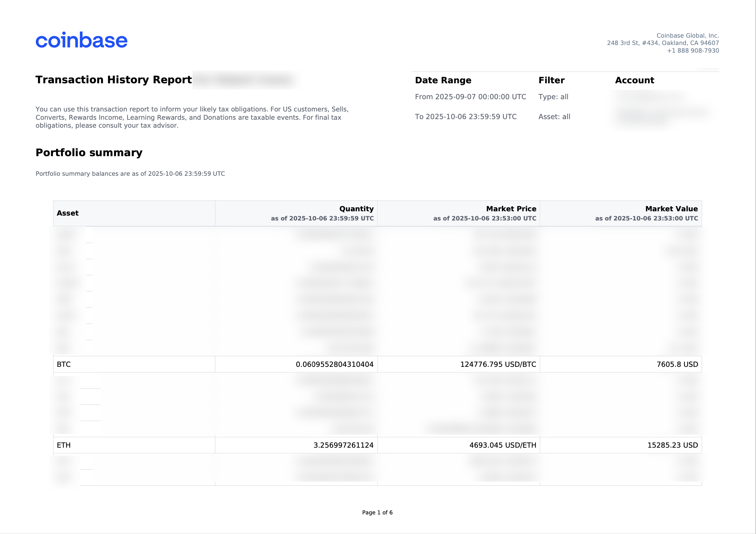Viewport: 756px width, 534px height.
Task: Click the Coinbase logo
Action: (81, 40)
